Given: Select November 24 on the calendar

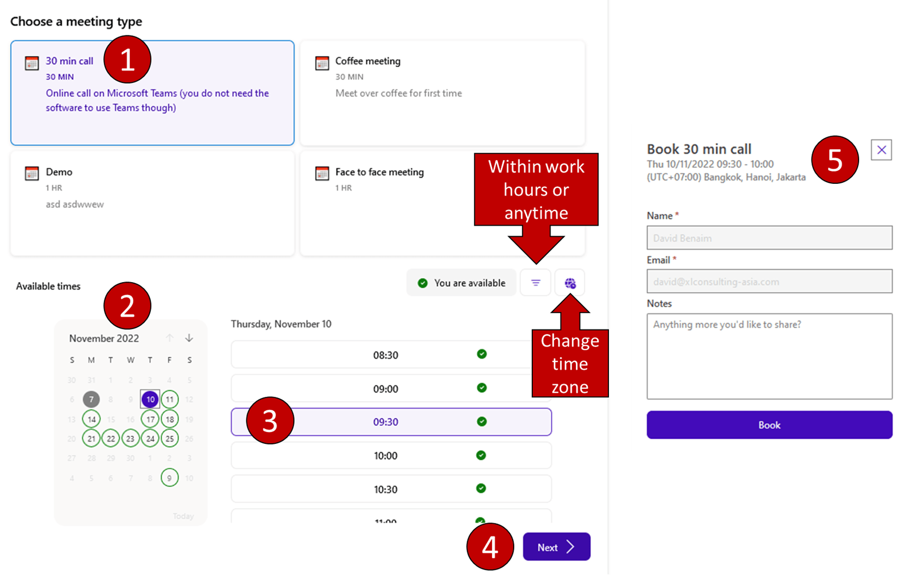Looking at the screenshot, I should pyautogui.click(x=150, y=439).
